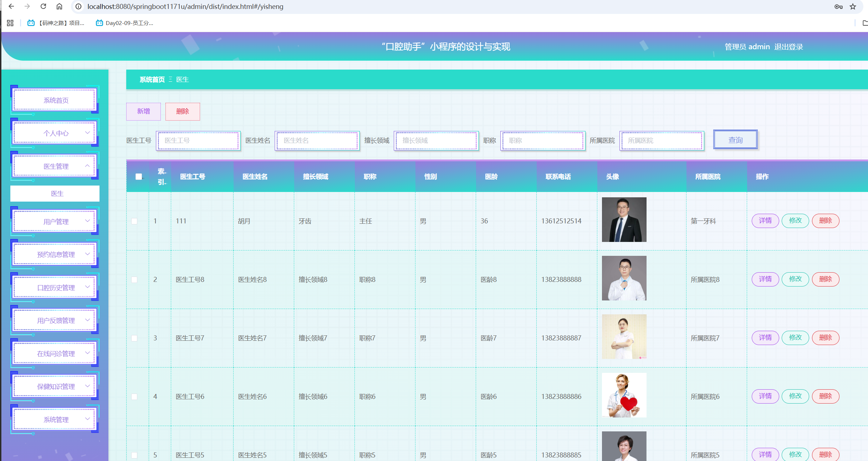Open the apps grid icon in bookmarks bar
The image size is (868, 461).
click(x=10, y=23)
